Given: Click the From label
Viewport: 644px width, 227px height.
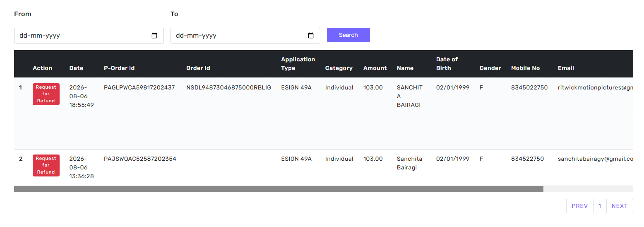Looking at the screenshot, I should tap(23, 14).
